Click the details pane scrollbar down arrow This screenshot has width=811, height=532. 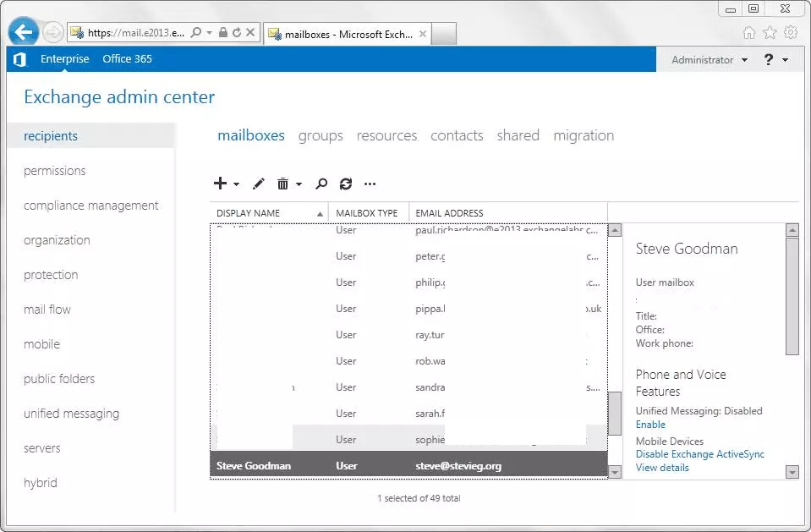(792, 471)
